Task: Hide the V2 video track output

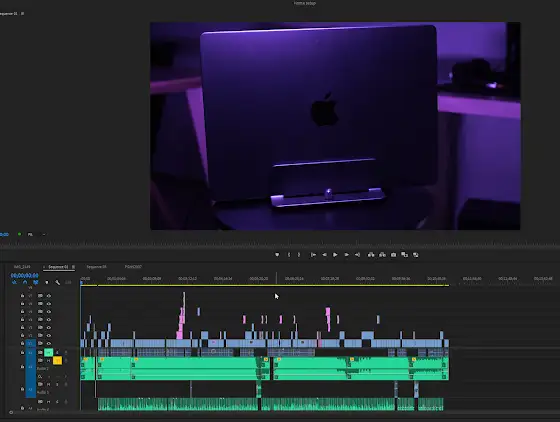Action: tap(49, 335)
